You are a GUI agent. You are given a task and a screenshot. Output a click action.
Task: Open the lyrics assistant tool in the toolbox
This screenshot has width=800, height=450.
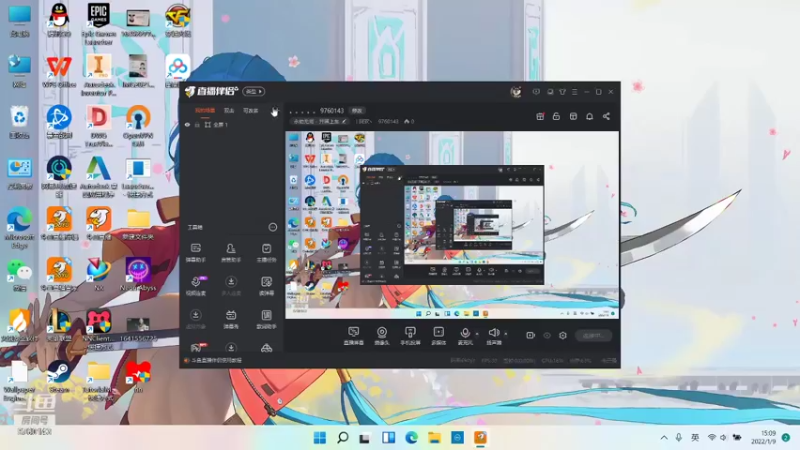(266, 319)
